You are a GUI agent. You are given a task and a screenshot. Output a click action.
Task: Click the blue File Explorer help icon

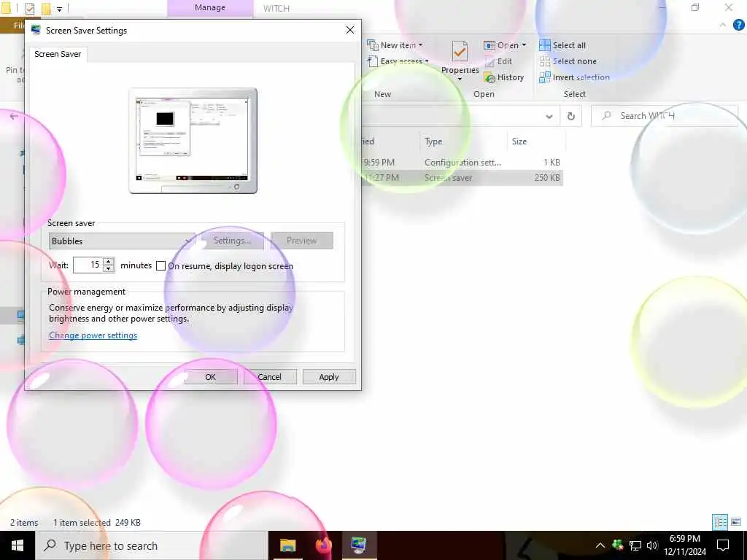pos(738,25)
